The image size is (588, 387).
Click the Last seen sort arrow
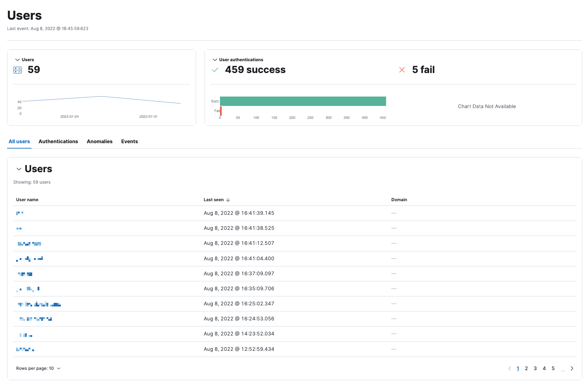point(228,200)
